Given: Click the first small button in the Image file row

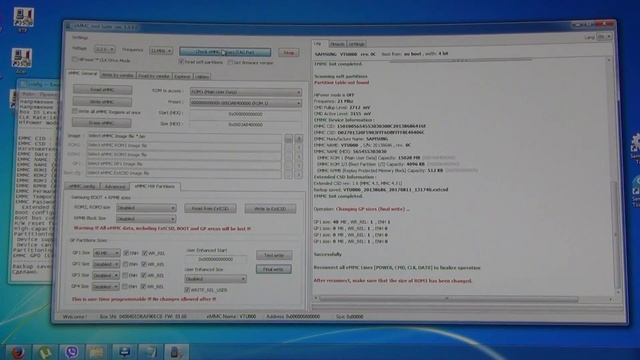Looking at the screenshot, I should point(289,139).
